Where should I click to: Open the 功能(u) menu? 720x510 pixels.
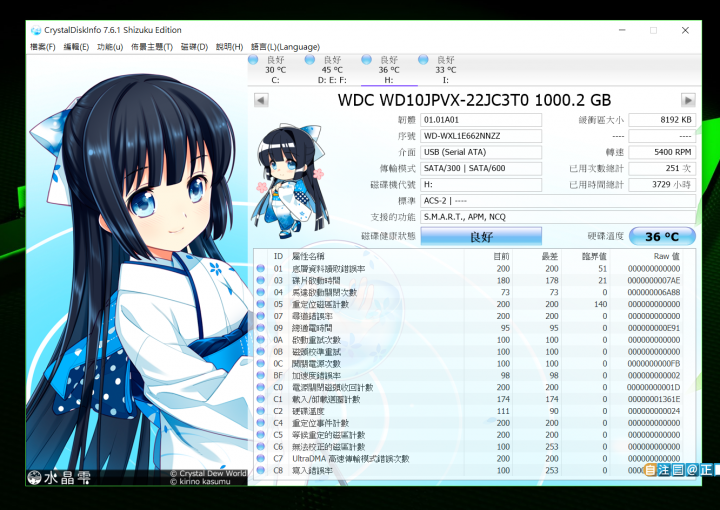point(110,47)
